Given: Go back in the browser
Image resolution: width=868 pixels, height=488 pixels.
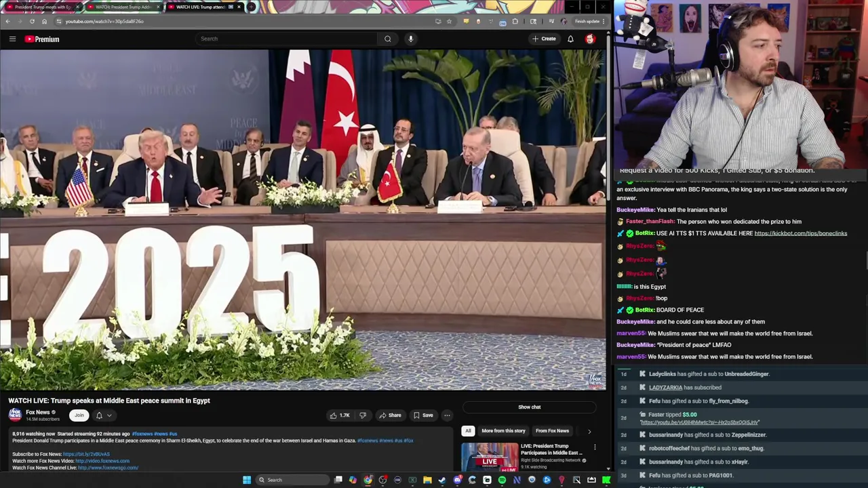Looking at the screenshot, I should click(x=7, y=21).
